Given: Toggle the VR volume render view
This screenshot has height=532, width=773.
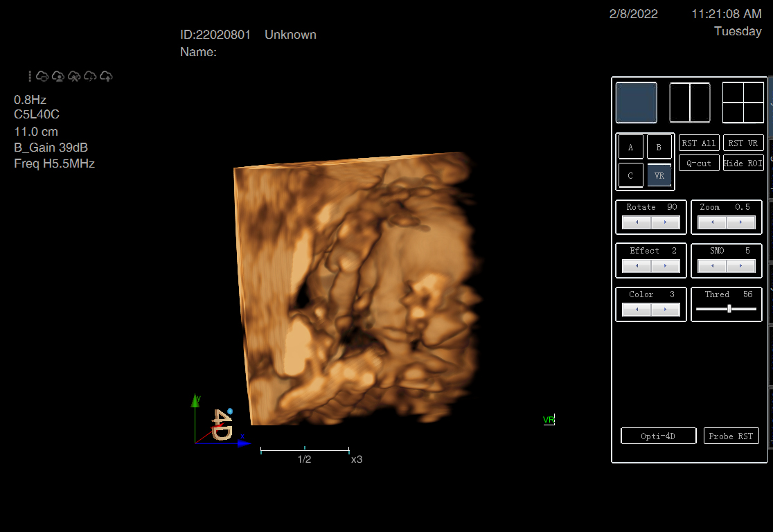Looking at the screenshot, I should (x=659, y=176).
